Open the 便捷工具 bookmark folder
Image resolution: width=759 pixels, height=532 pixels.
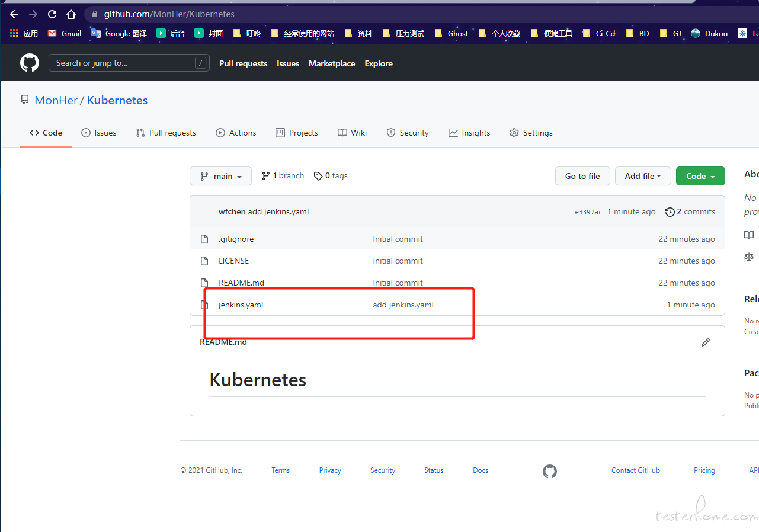click(551, 33)
